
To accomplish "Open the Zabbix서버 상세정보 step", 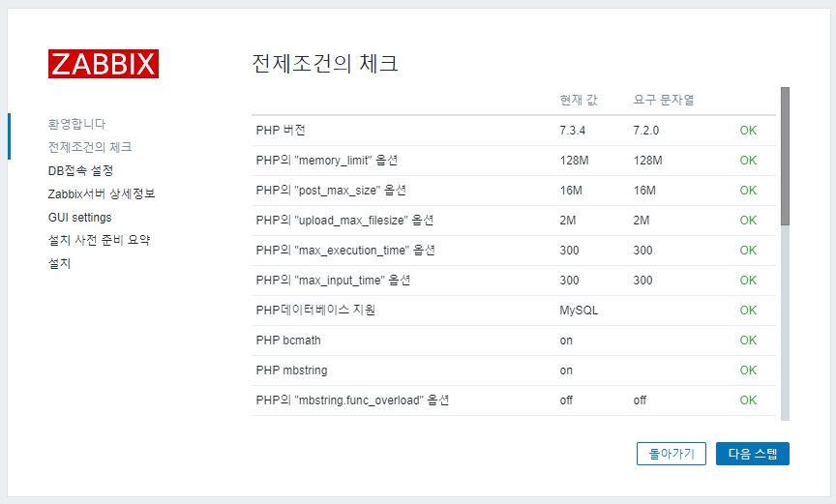I will tap(102, 193).
